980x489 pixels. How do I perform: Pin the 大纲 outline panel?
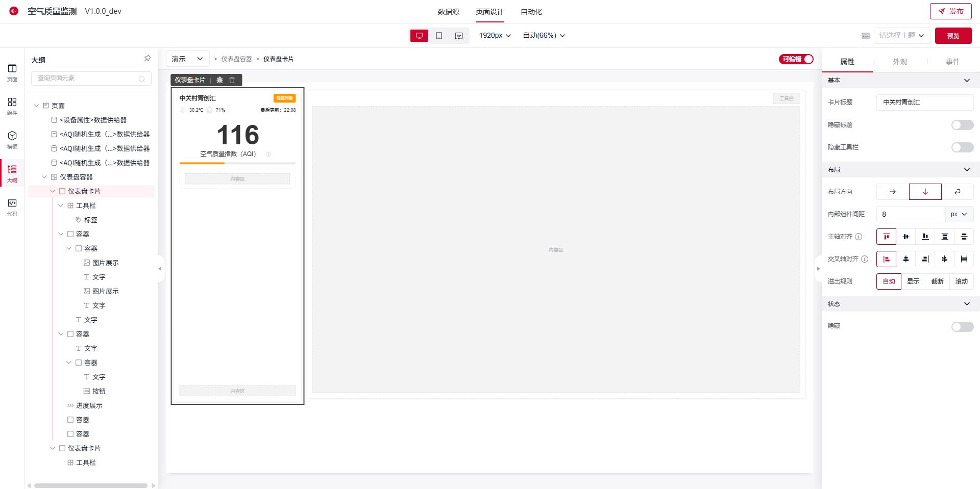(x=147, y=59)
